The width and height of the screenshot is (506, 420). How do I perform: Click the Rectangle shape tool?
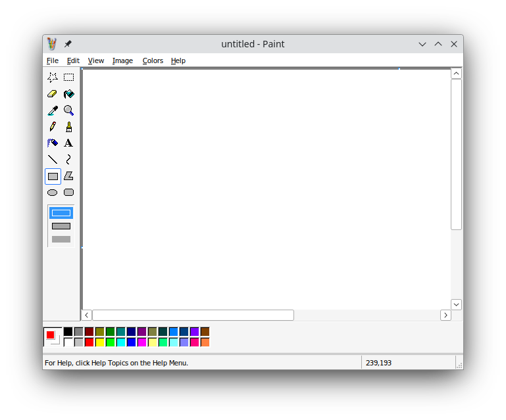pos(53,176)
